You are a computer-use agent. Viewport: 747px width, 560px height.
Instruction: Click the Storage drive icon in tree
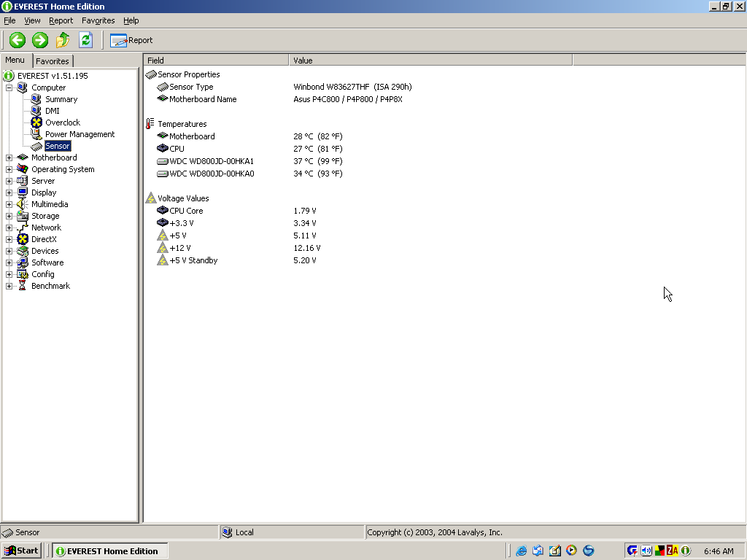click(x=23, y=216)
